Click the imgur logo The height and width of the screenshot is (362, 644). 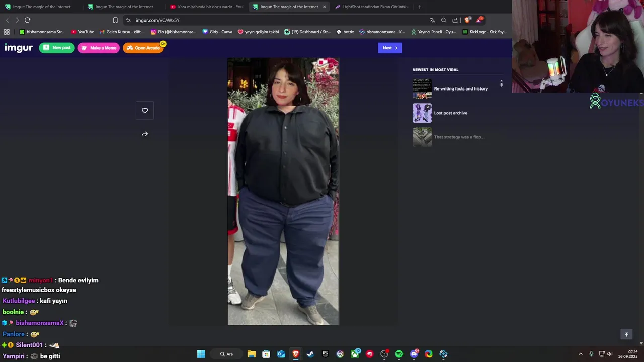tap(19, 48)
